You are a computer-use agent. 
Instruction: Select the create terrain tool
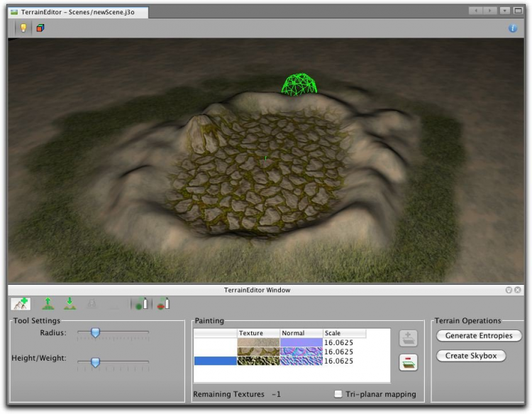pos(21,304)
